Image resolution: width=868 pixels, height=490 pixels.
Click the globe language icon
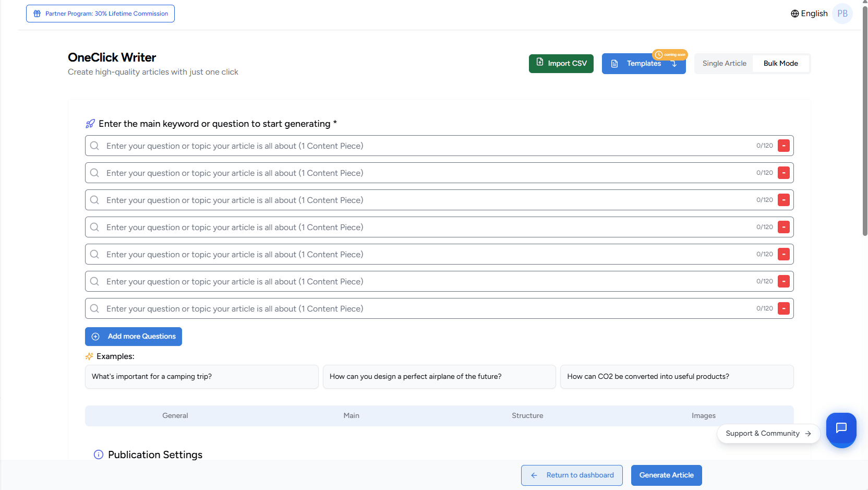point(794,14)
